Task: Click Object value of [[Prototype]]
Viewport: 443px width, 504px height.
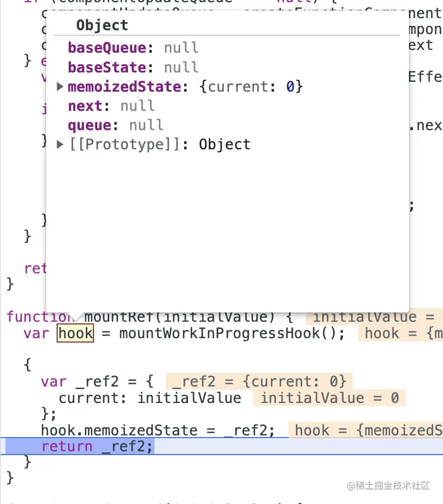Action: coord(225,144)
